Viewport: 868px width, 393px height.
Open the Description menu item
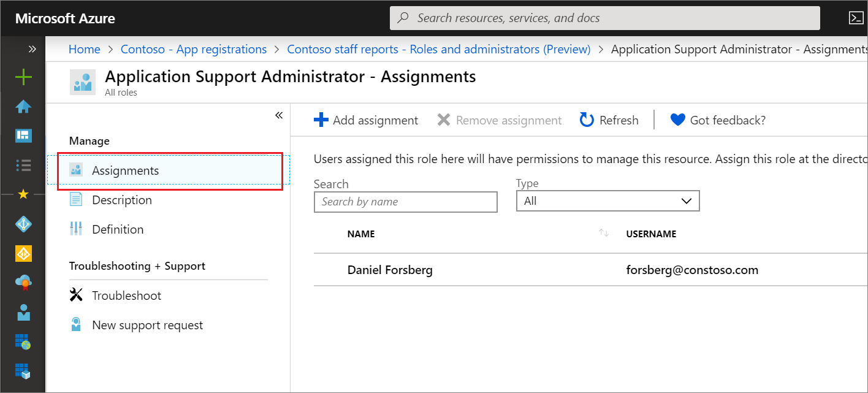pos(121,200)
